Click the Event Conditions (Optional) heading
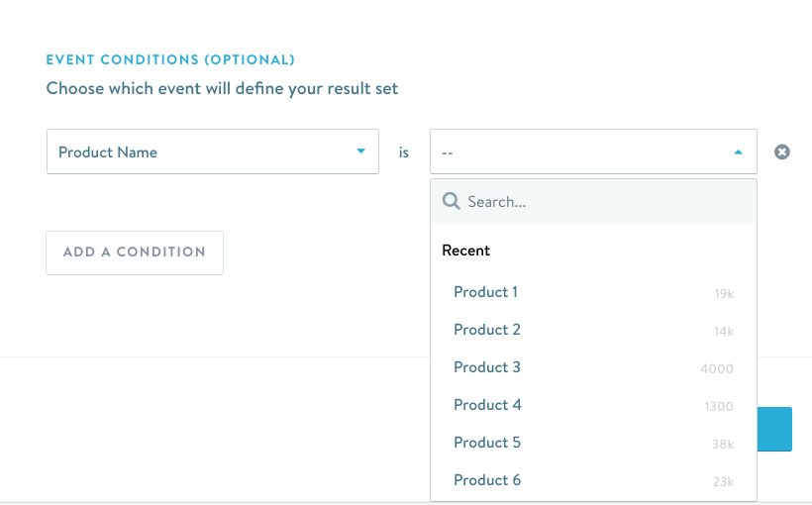 click(x=170, y=60)
